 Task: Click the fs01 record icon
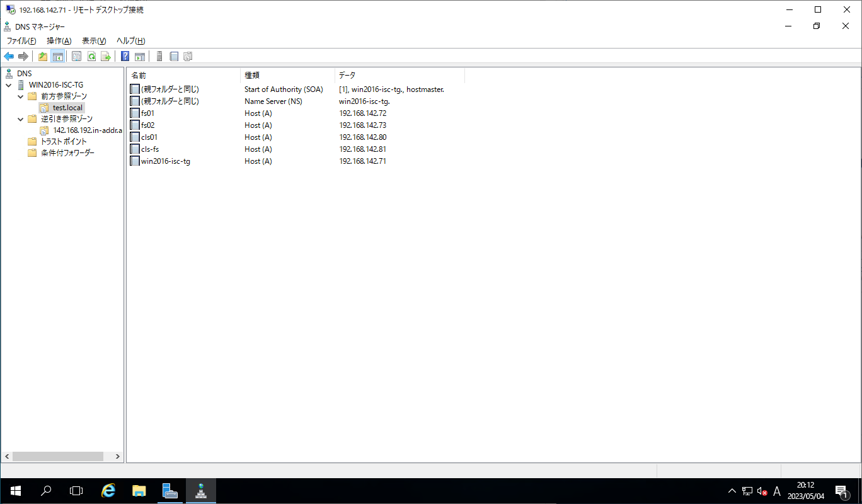click(x=135, y=113)
